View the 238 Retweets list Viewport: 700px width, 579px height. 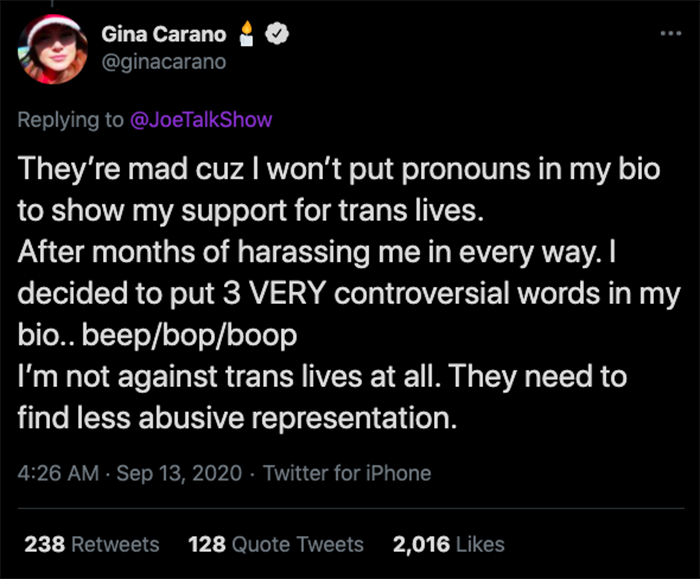(91, 544)
